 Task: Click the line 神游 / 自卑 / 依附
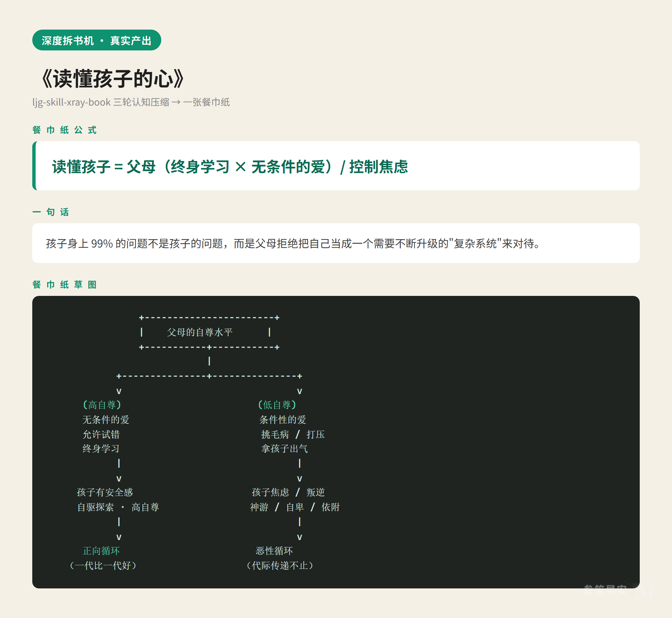295,507
